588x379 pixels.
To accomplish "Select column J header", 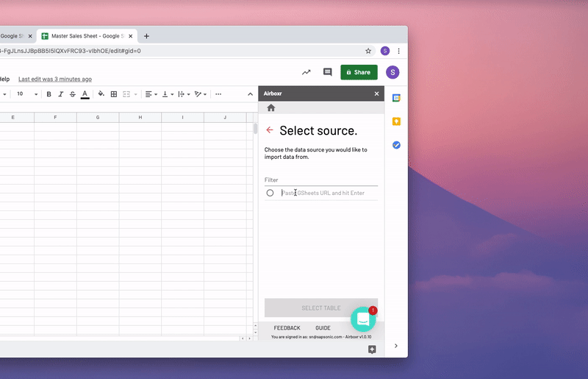I will pyautogui.click(x=225, y=118).
